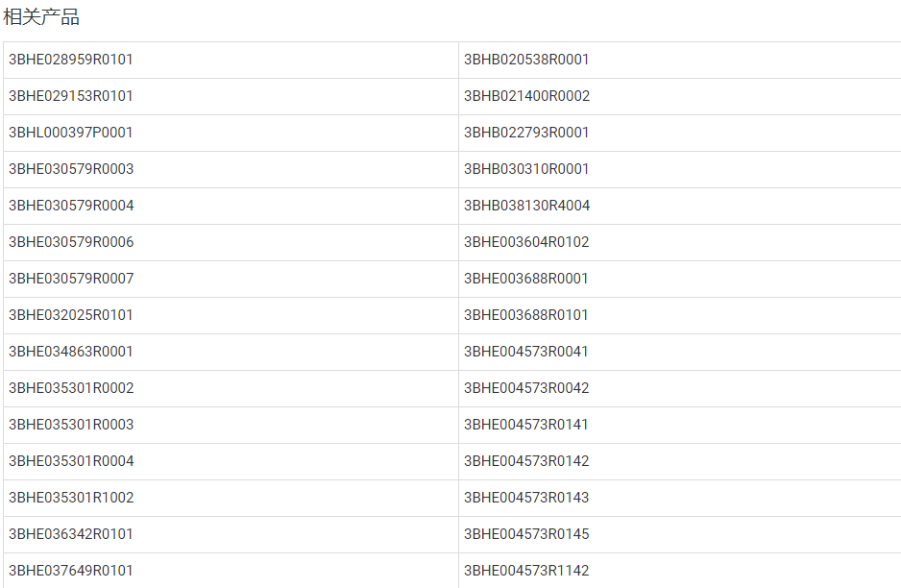Click product code 3BHB020538R0001

point(526,60)
